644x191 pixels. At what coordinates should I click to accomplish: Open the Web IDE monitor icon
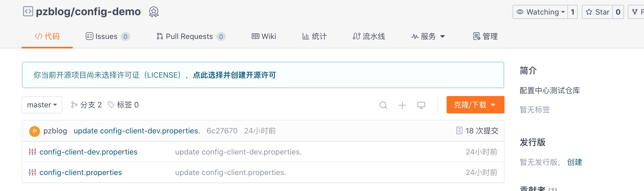coord(421,105)
